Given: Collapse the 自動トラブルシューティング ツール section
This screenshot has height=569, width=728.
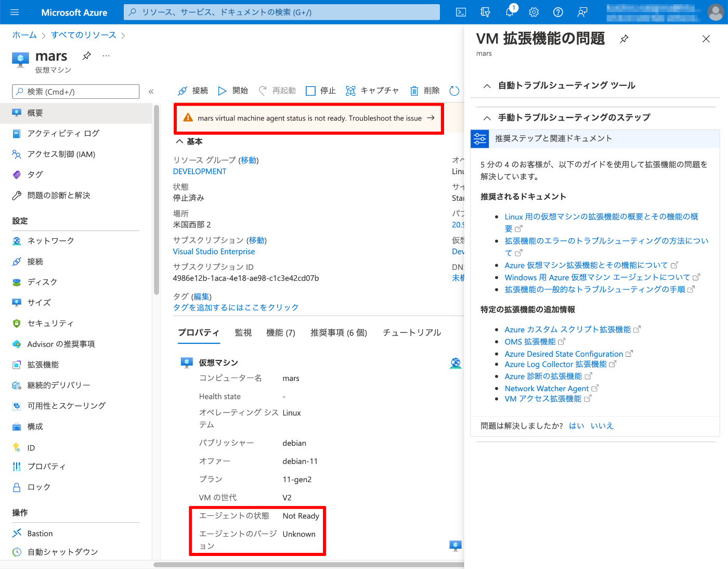Looking at the screenshot, I should (x=487, y=85).
